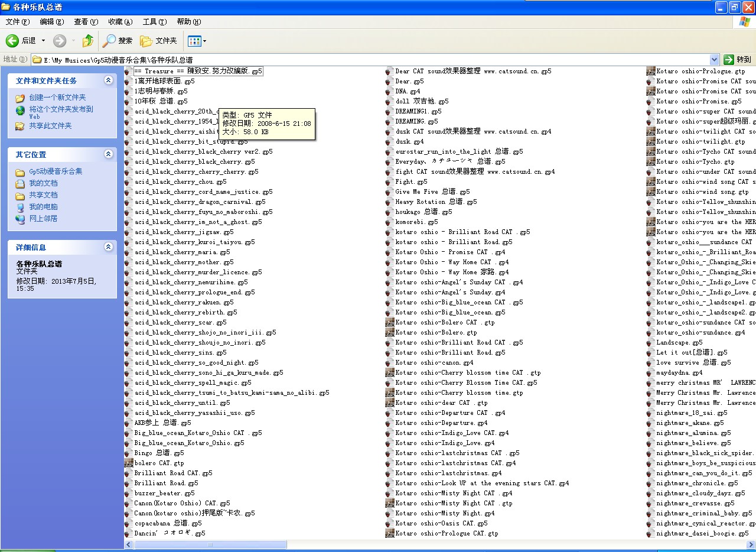Image resolution: width=756 pixels, height=552 pixels.
Task: Click the horizontal scrollbar right arrow
Action: 751,544
